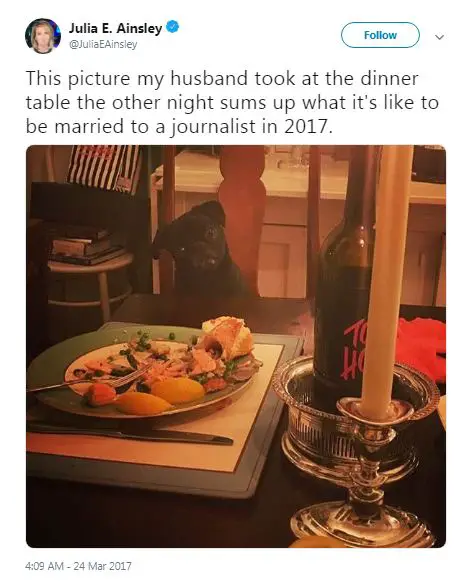
Task: Visit the @JuliaEAinsley handle link
Action: coord(103,44)
